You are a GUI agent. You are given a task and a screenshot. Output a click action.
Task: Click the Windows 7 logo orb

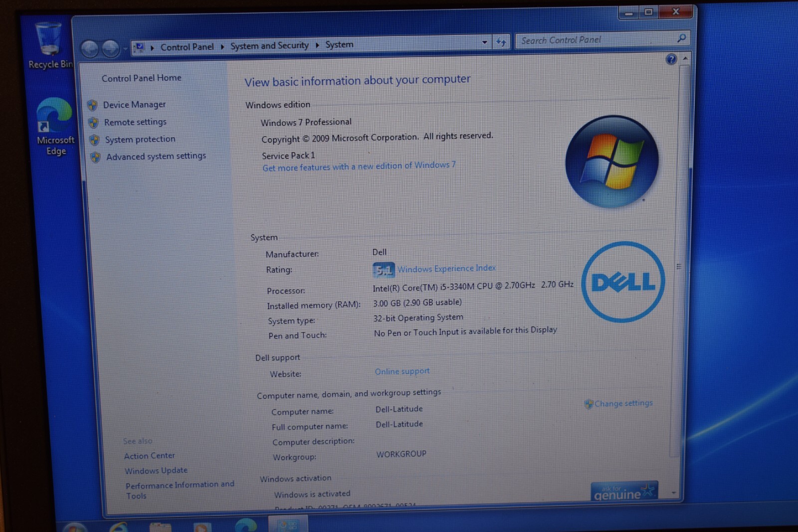point(612,162)
